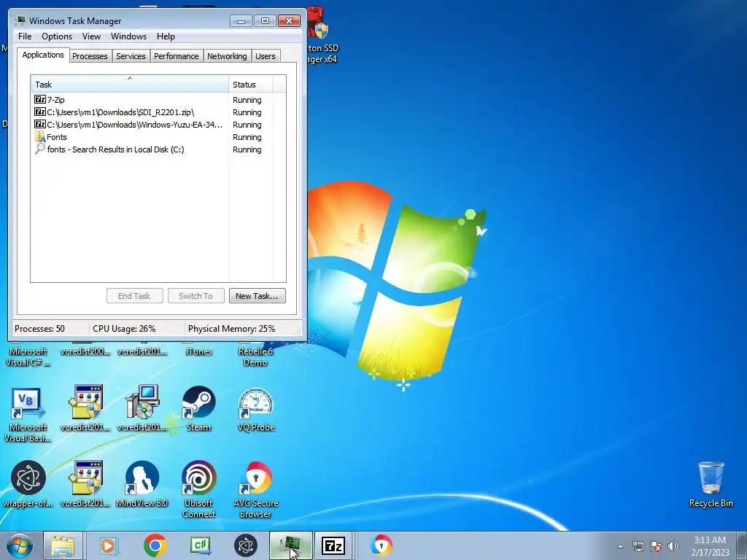Switch to the Processes tab

pyautogui.click(x=90, y=56)
